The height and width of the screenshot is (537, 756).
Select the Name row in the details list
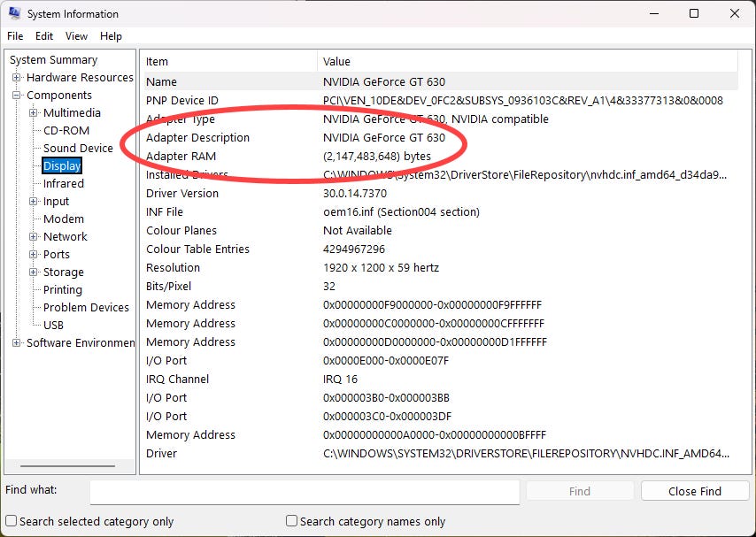pyautogui.click(x=441, y=82)
